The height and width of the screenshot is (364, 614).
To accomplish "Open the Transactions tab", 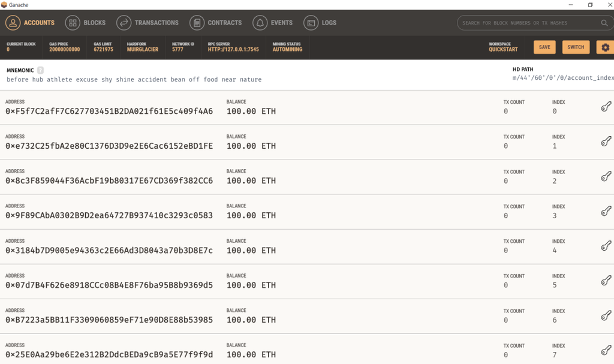I will click(148, 23).
